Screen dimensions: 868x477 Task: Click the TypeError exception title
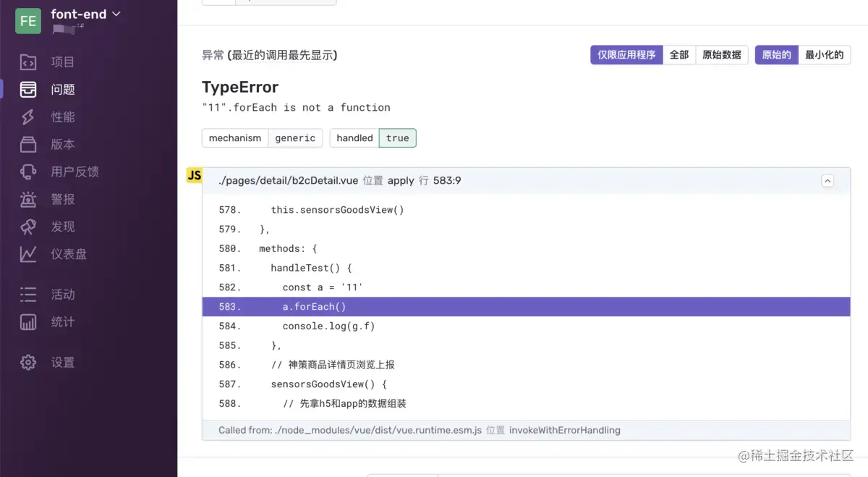coord(240,88)
